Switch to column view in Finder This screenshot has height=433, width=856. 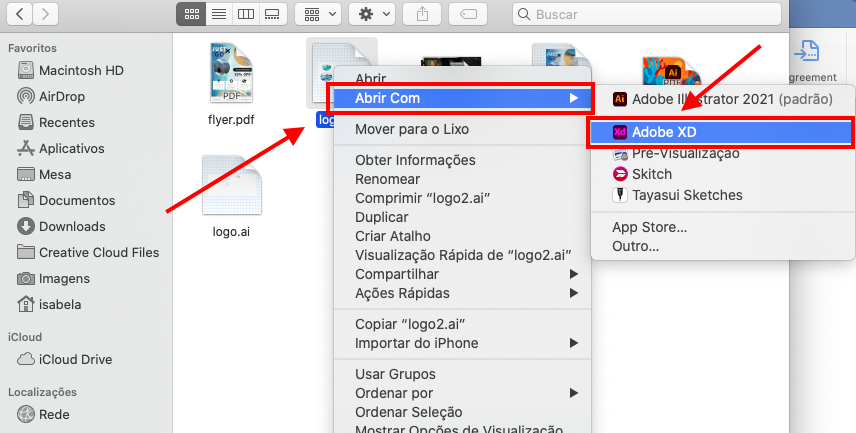[246, 14]
